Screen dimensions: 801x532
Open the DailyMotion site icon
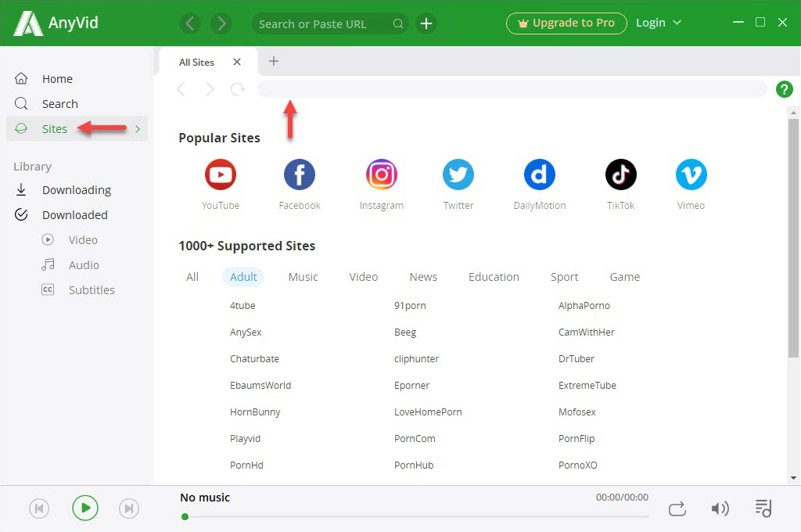click(540, 174)
